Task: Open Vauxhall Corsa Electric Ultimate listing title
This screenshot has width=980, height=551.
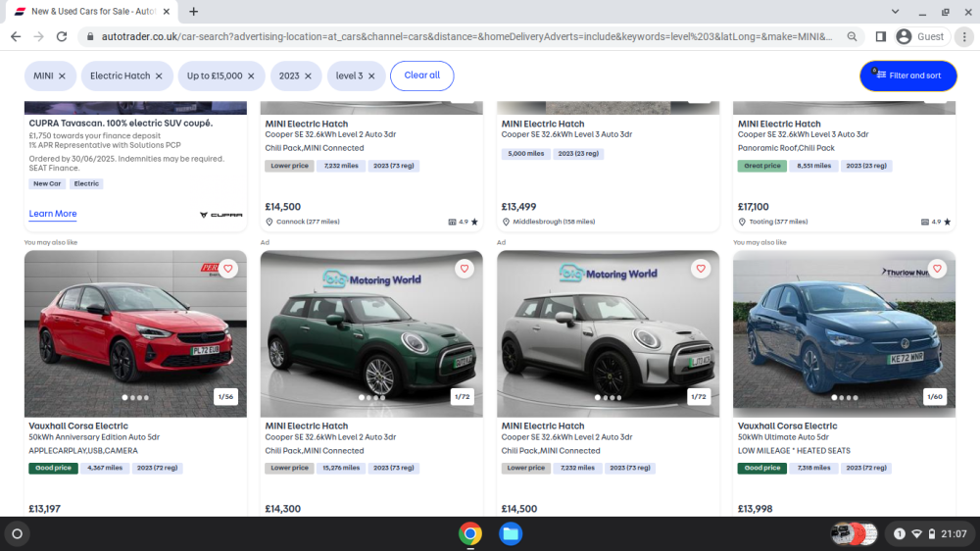Action: point(787,426)
